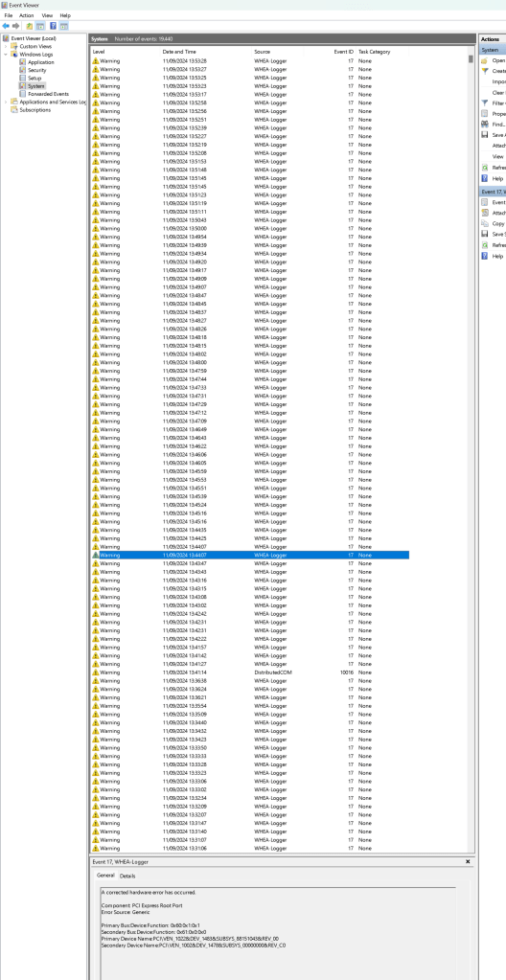Toggle the Show/Hide Action Pane toolbar icon
The width and height of the screenshot is (506, 980).
[x=64, y=26]
